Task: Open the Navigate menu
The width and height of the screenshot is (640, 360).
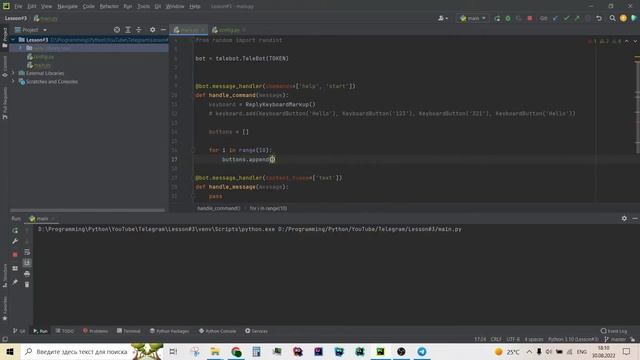Action: pos(67,6)
